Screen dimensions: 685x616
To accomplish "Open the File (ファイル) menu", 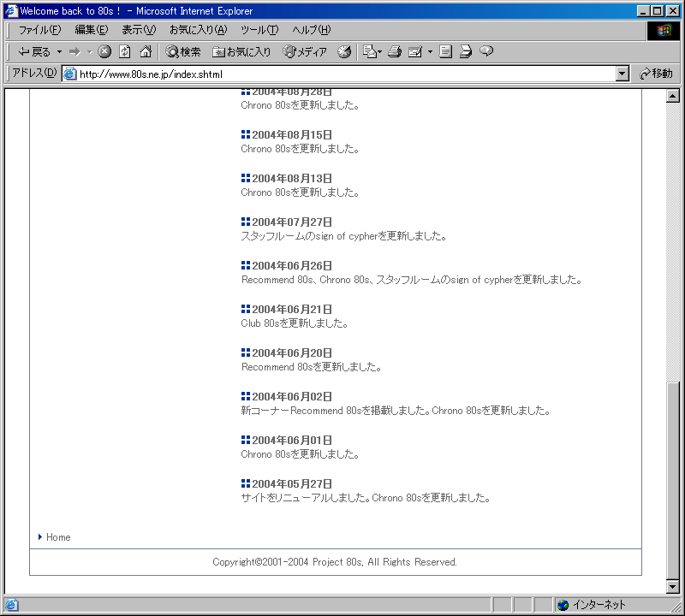I will [x=39, y=30].
